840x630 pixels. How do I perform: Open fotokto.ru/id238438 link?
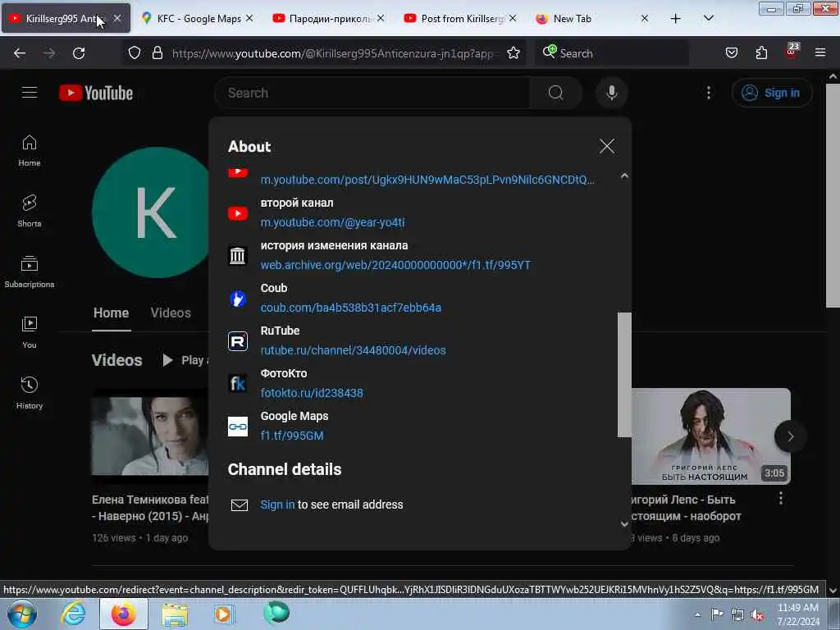point(312,393)
